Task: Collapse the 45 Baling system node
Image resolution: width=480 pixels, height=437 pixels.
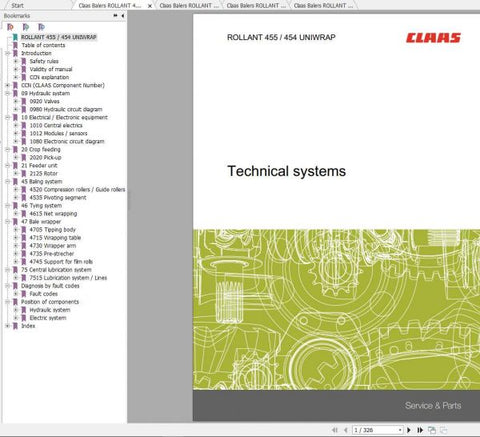Action: click(7, 181)
